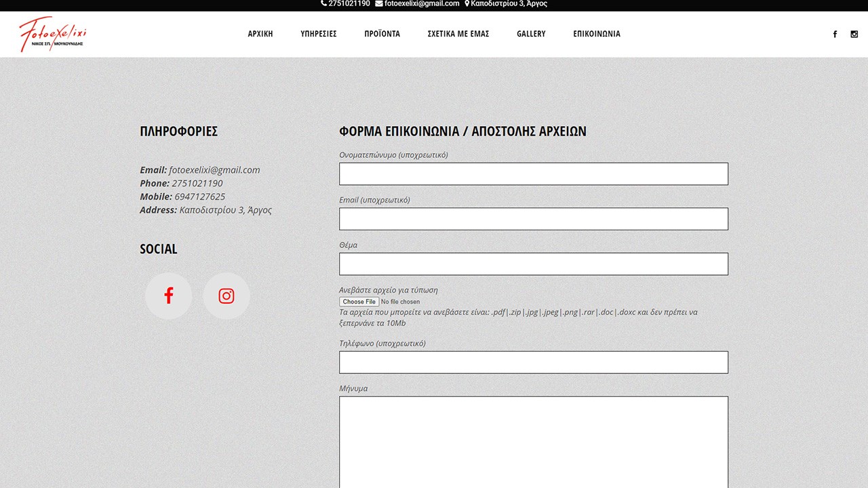Select ΕΠΙΚΟΙΝΩΝΙΑ in the navigation menu
Viewport: 868px width, 488px height.
597,34
